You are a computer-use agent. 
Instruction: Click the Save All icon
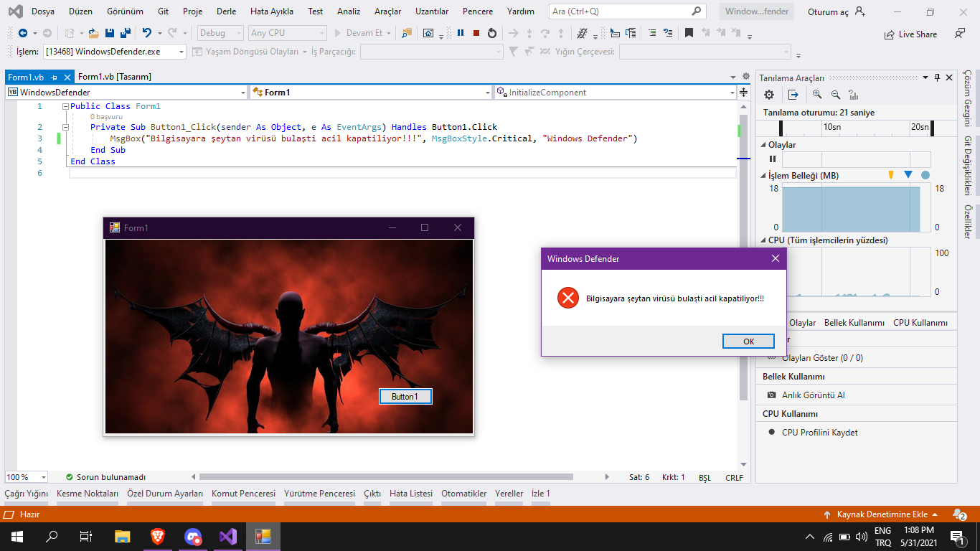coord(126,33)
